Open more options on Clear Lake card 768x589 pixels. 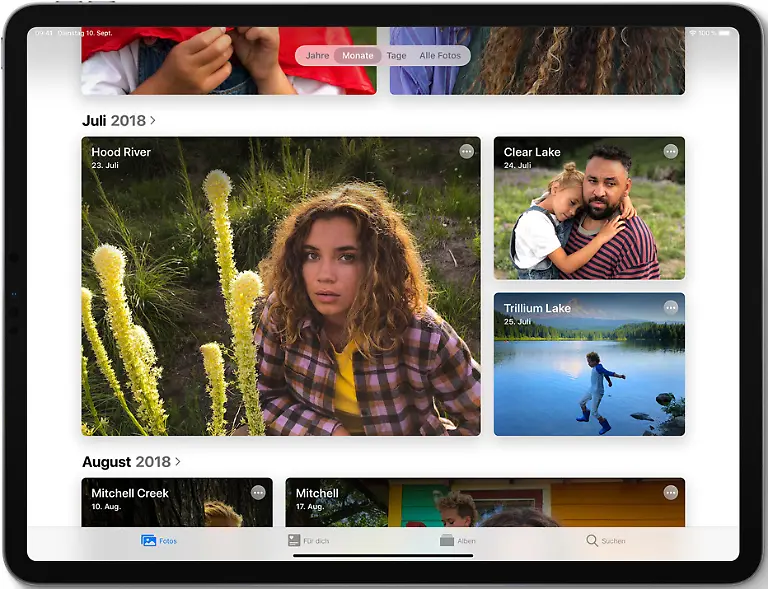pyautogui.click(x=670, y=151)
